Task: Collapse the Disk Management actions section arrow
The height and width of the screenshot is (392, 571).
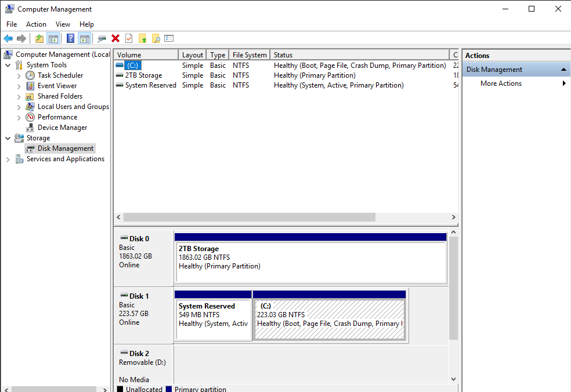Action: 563,70
